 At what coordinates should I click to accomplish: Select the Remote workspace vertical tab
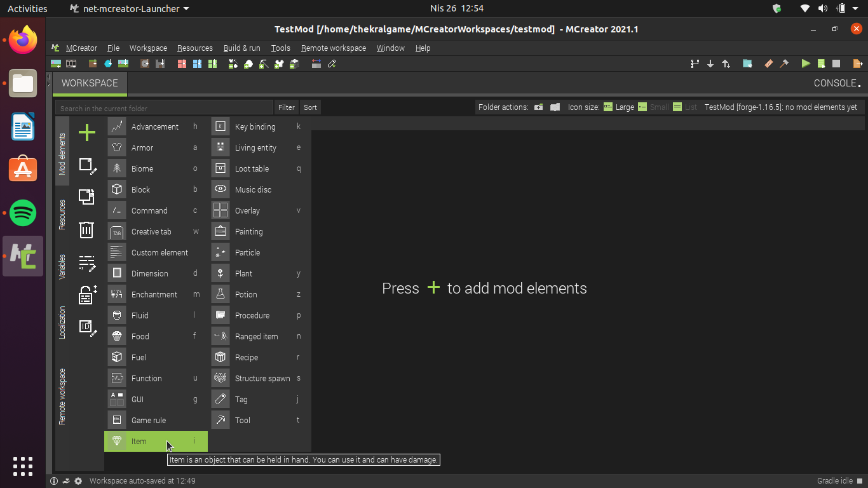[62, 396]
